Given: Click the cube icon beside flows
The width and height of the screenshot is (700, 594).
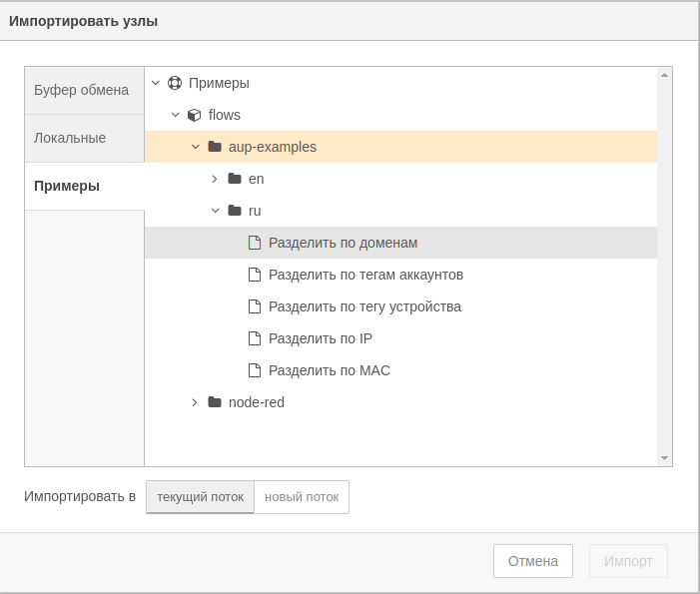Looking at the screenshot, I should point(195,115).
